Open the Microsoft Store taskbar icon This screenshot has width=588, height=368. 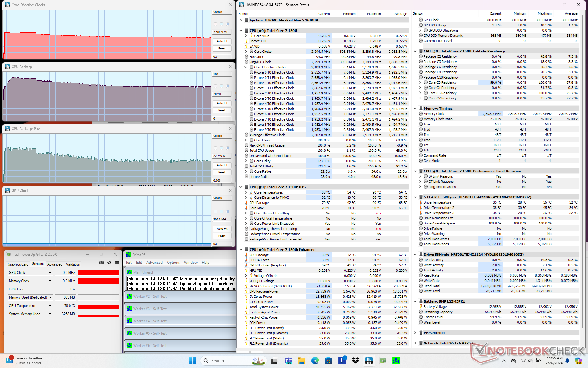pos(329,361)
